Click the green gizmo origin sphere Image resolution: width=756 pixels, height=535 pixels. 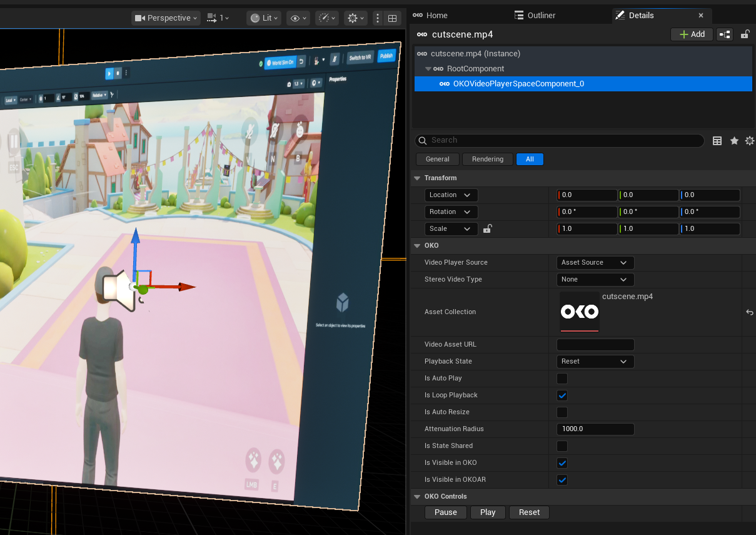point(143,288)
